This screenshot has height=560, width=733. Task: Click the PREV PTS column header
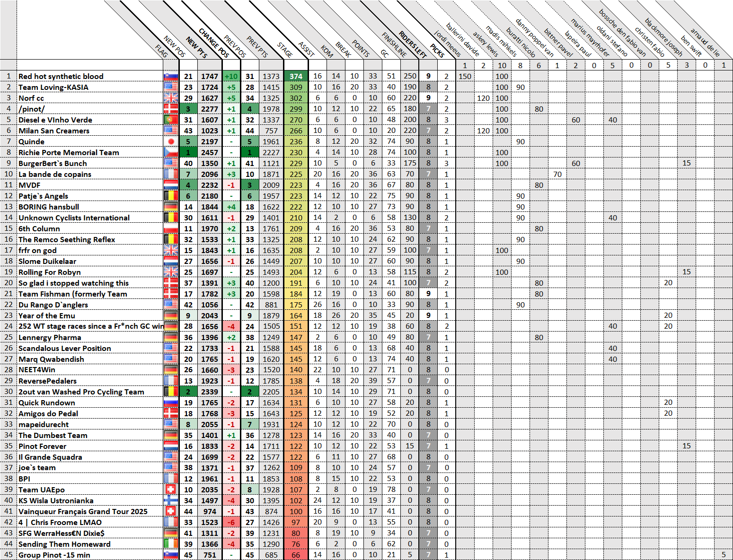257,47
